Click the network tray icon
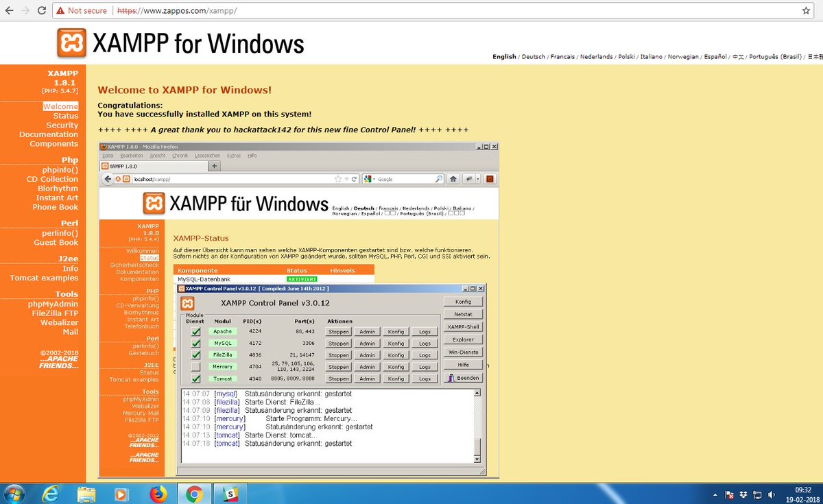This screenshot has width=823, height=504. tap(758, 494)
